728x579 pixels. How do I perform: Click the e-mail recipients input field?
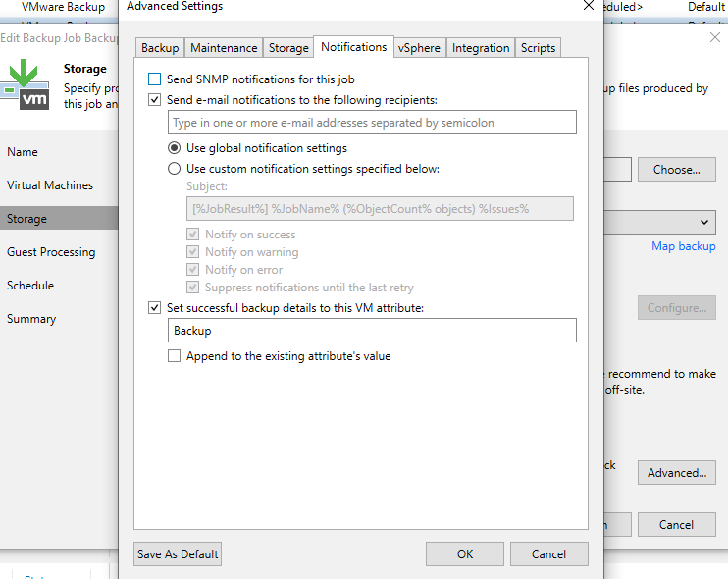(x=371, y=123)
